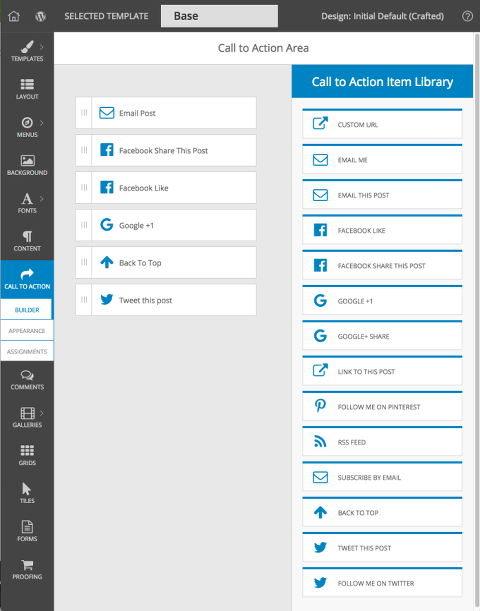
Task: Add Follow Me on Pinterest item
Action: pyautogui.click(x=382, y=406)
